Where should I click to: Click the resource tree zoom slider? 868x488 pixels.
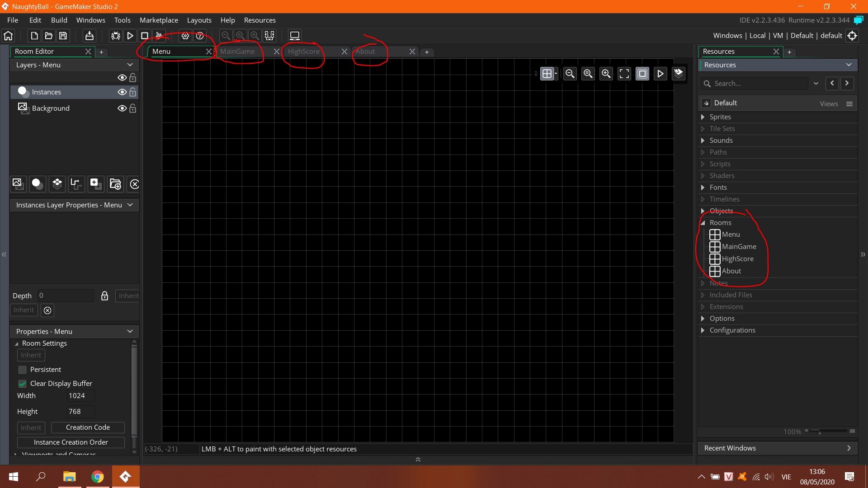(820, 432)
